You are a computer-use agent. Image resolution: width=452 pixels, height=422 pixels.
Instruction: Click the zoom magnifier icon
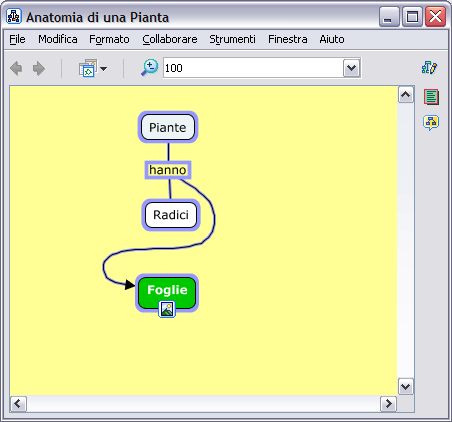click(150, 68)
